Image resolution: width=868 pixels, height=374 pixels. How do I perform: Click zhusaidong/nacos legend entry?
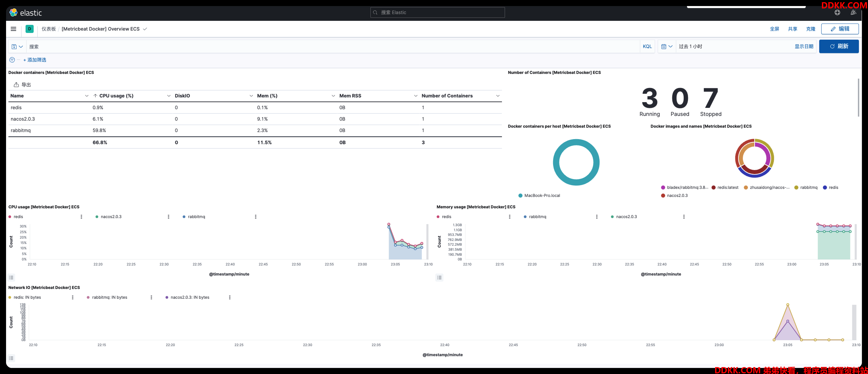pyautogui.click(x=767, y=187)
